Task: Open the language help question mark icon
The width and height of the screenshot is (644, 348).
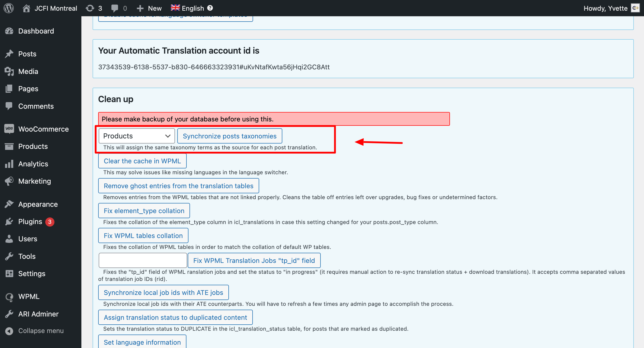Action: (210, 8)
